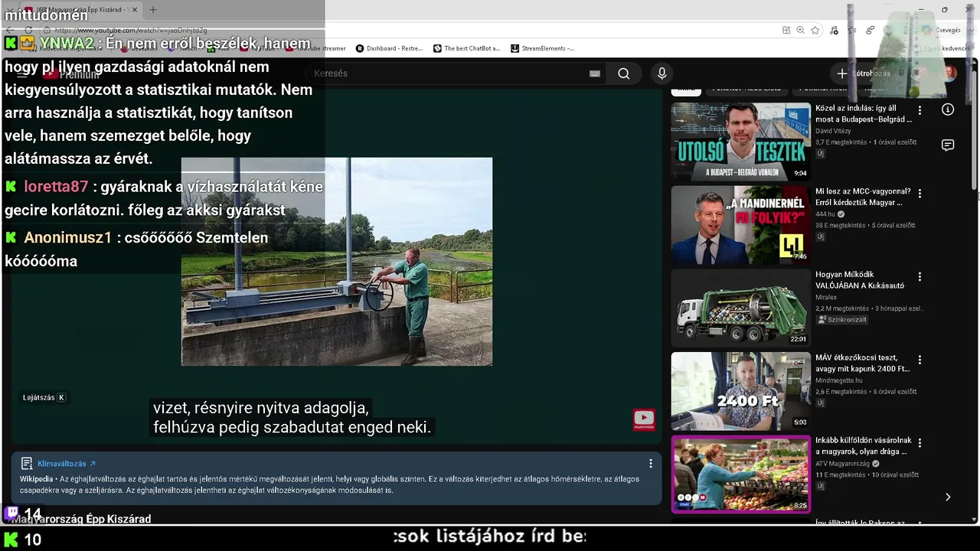
Task: Click the Kick logo beside viewer count 10
Action: tap(11, 540)
